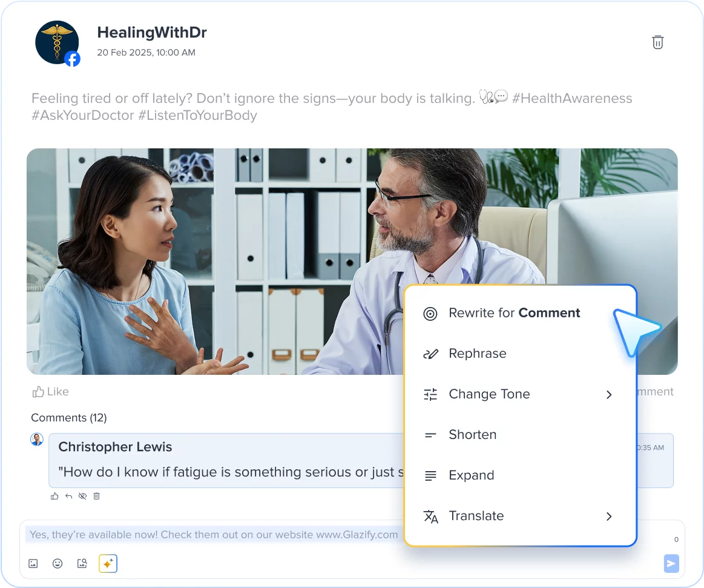This screenshot has width=704, height=588.
Task: Hide Christopher Lewis's comment with eye icon
Action: [x=82, y=496]
